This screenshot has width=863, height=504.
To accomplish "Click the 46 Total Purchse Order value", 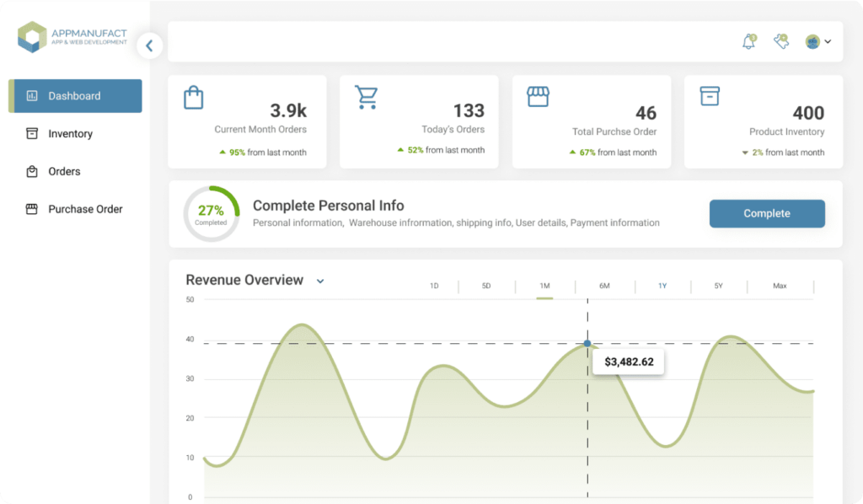I will click(646, 113).
